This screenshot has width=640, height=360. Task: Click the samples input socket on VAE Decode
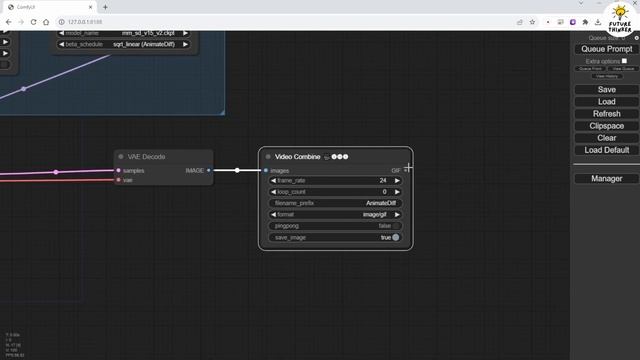coord(119,170)
